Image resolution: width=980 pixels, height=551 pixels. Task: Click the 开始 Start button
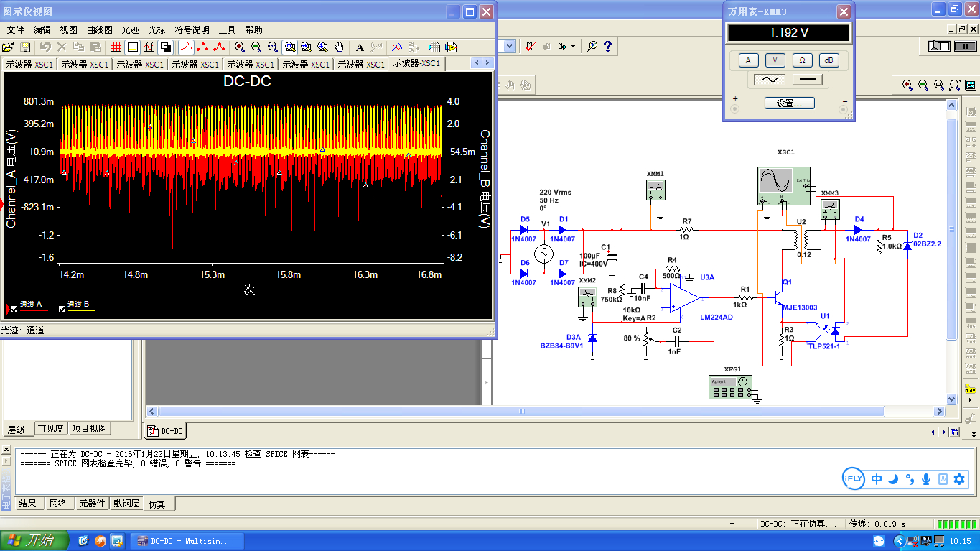34,540
